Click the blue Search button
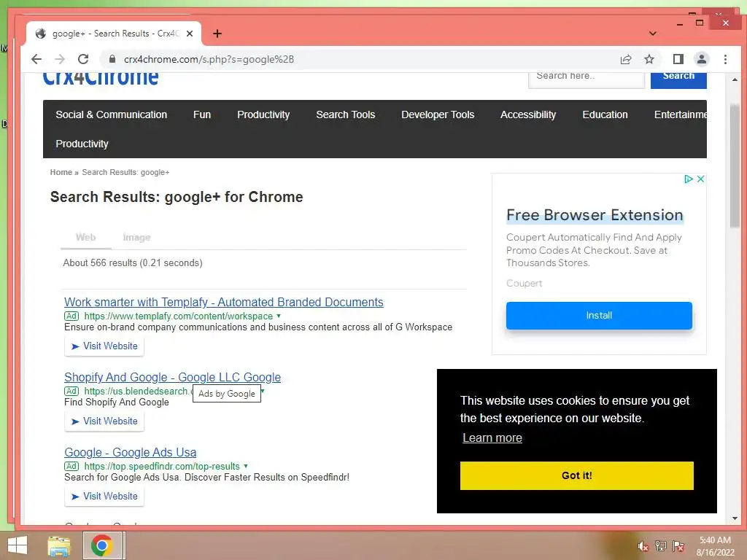The image size is (747, 560). tap(678, 79)
